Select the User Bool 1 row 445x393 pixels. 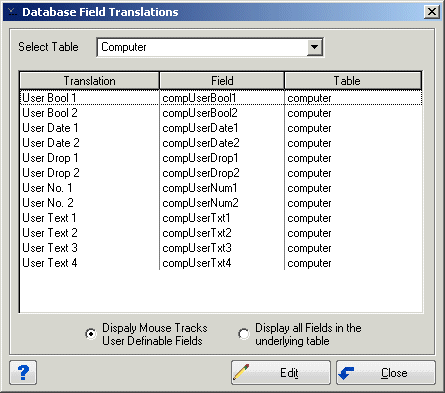tap(221, 98)
